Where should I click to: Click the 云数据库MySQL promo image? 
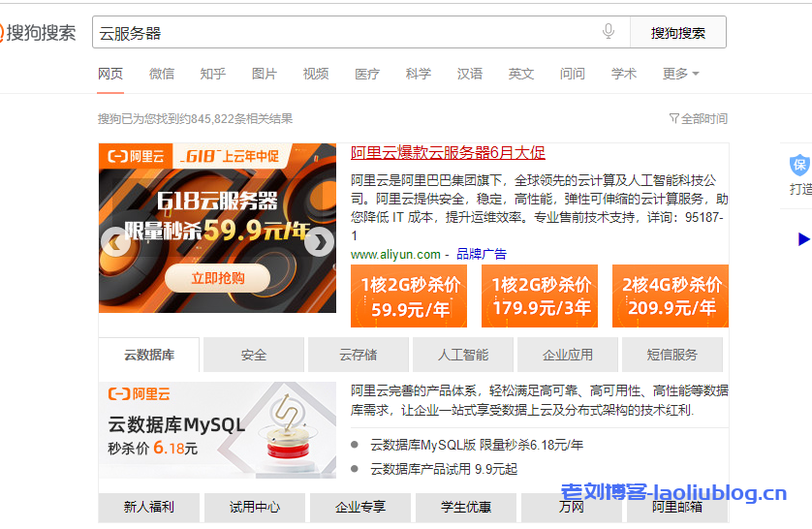click(x=217, y=430)
